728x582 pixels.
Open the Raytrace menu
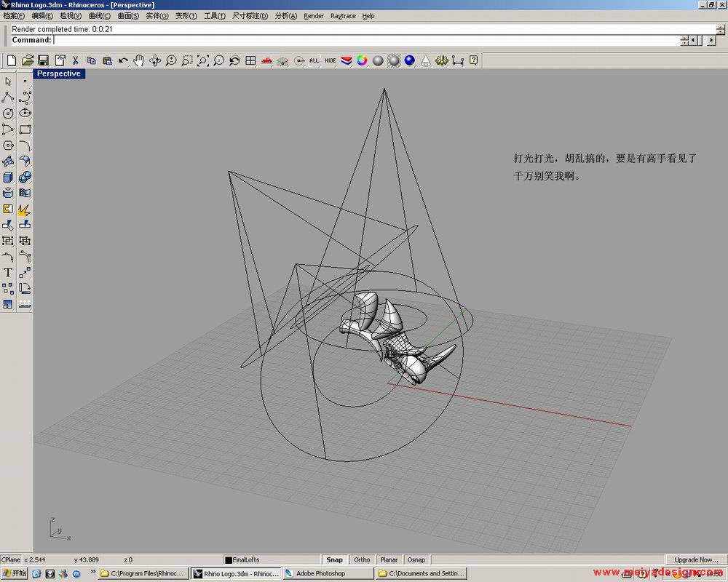click(343, 16)
